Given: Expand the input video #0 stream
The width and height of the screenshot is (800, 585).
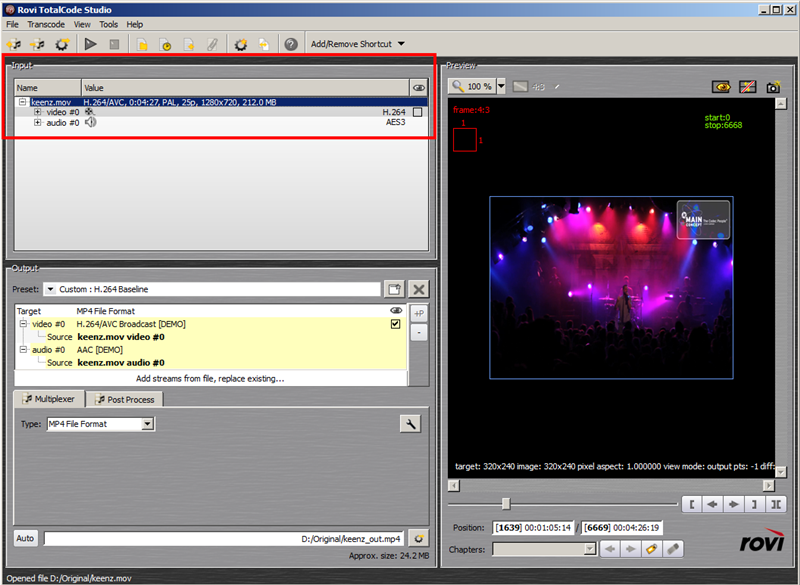Looking at the screenshot, I should point(38,112).
